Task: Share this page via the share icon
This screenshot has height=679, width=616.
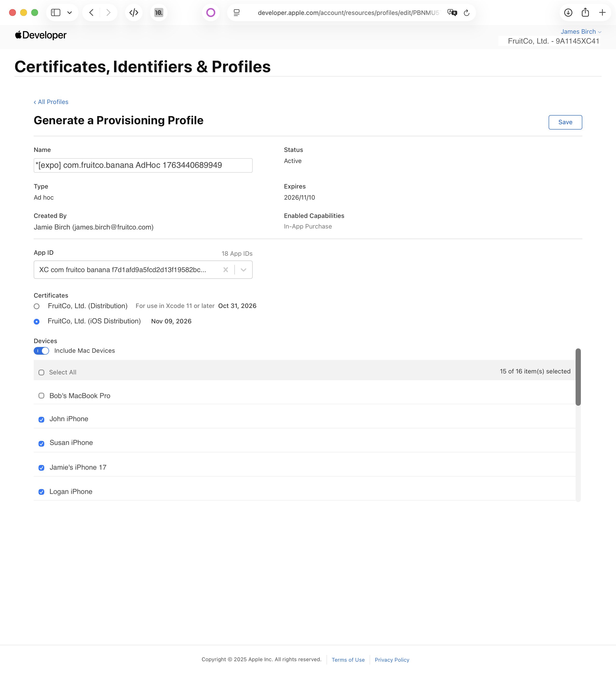Action: (x=585, y=13)
